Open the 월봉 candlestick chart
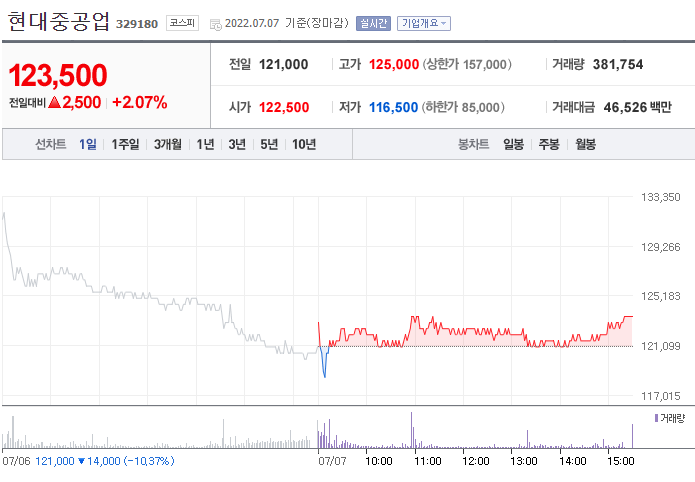The height and width of the screenshot is (482, 695). (586, 144)
